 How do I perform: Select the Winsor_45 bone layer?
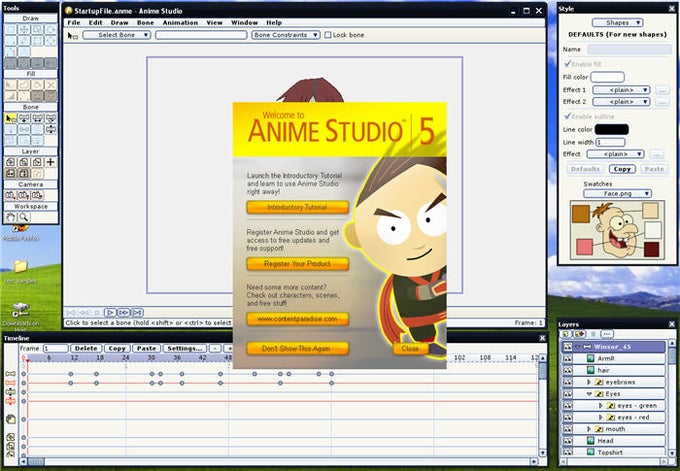614,347
